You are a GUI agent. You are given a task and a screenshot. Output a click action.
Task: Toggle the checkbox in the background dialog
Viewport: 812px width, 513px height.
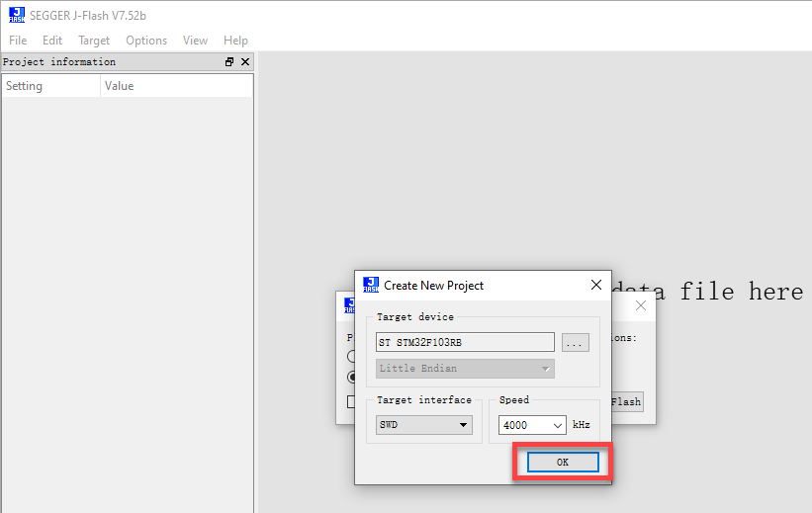(351, 401)
